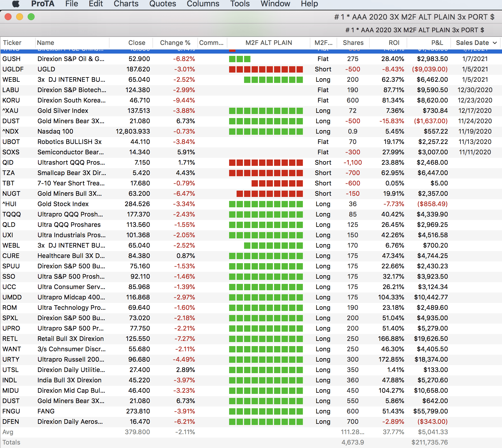
Task: Select the GUSH ticker row
Action: [251, 59]
